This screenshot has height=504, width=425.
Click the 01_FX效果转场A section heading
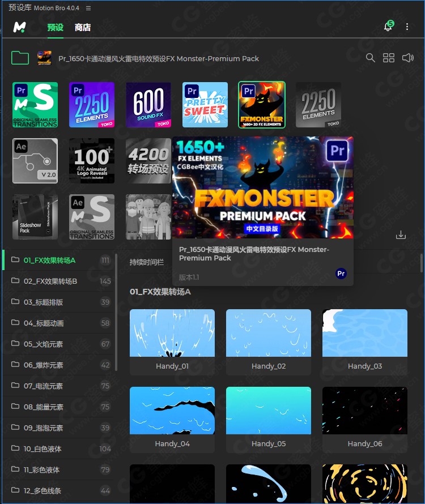coord(160,292)
